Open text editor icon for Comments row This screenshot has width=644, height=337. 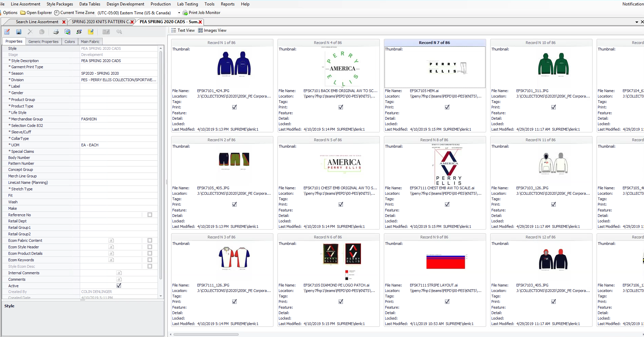(x=119, y=279)
